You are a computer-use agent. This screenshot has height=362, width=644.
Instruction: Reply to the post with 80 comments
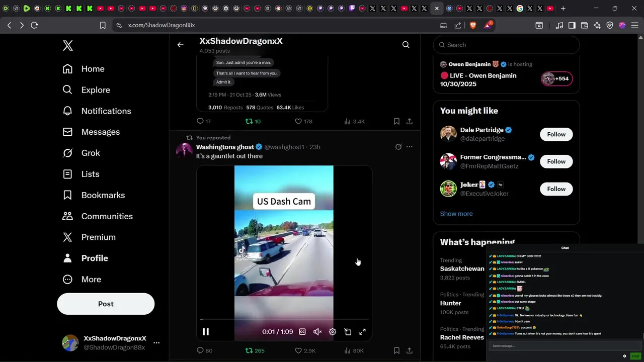pyautogui.click(x=205, y=350)
